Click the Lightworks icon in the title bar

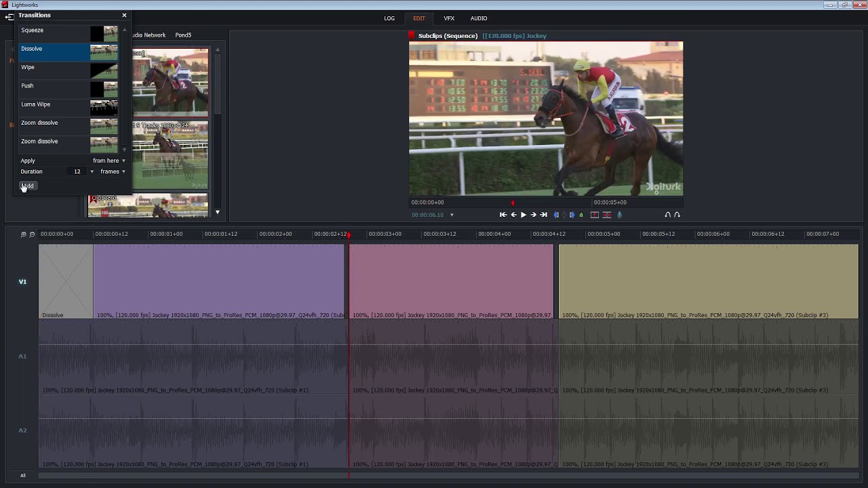pos(5,5)
